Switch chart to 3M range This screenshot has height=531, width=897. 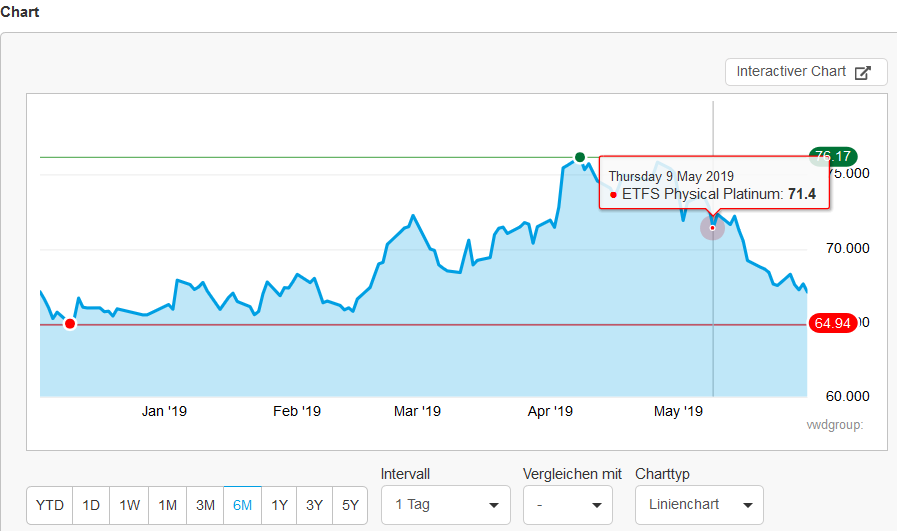(x=205, y=505)
